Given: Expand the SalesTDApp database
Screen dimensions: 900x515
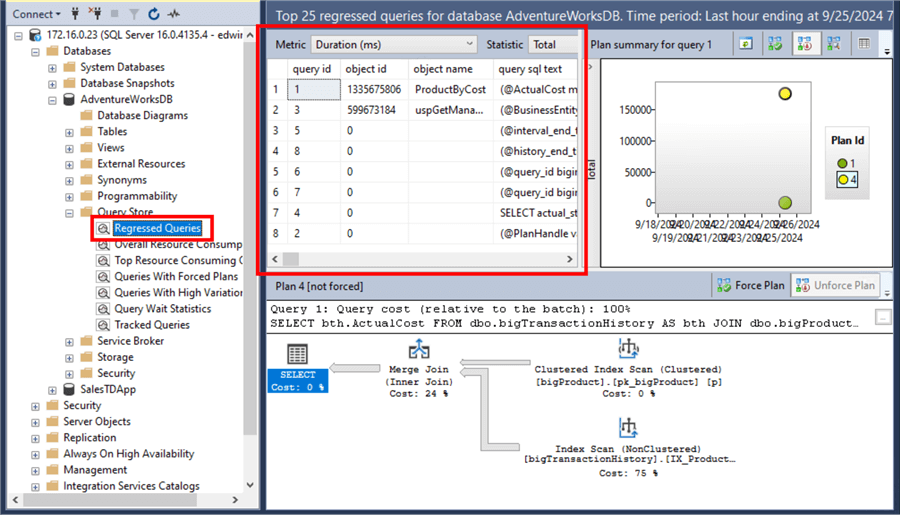Looking at the screenshot, I should [52, 390].
